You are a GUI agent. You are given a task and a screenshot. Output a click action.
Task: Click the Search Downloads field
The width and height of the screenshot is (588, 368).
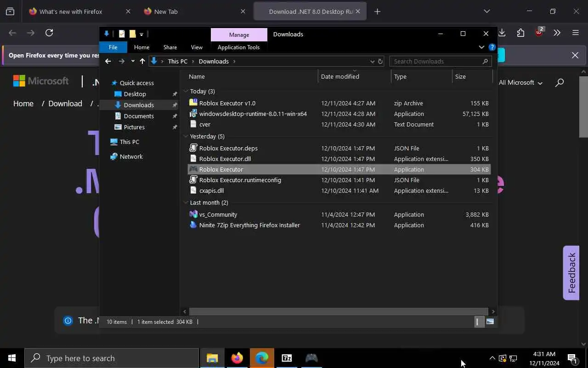click(440, 61)
